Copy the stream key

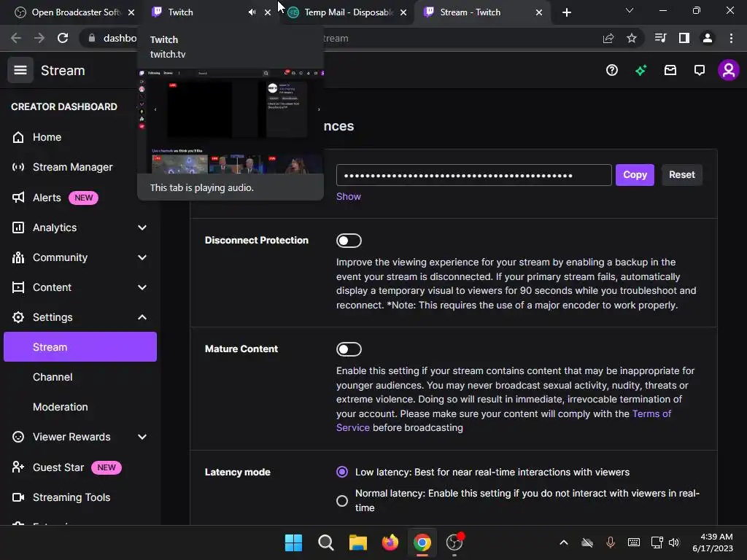[635, 175]
